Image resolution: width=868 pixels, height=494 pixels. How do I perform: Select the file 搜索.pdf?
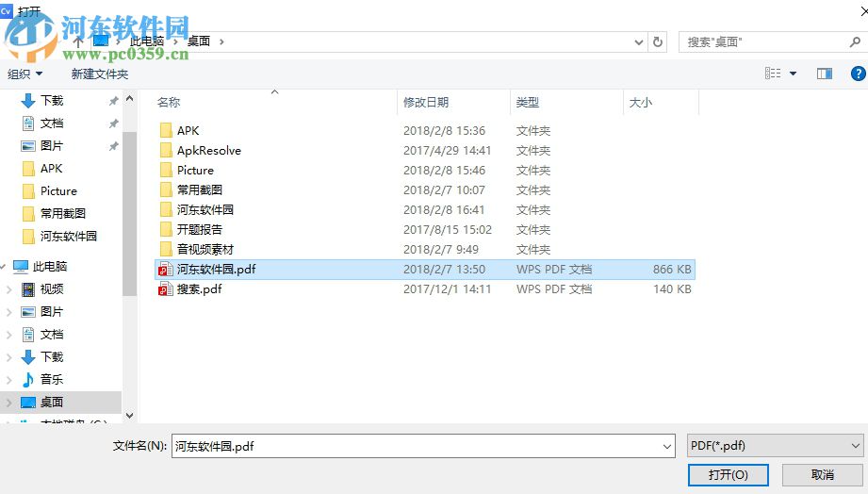(x=199, y=289)
